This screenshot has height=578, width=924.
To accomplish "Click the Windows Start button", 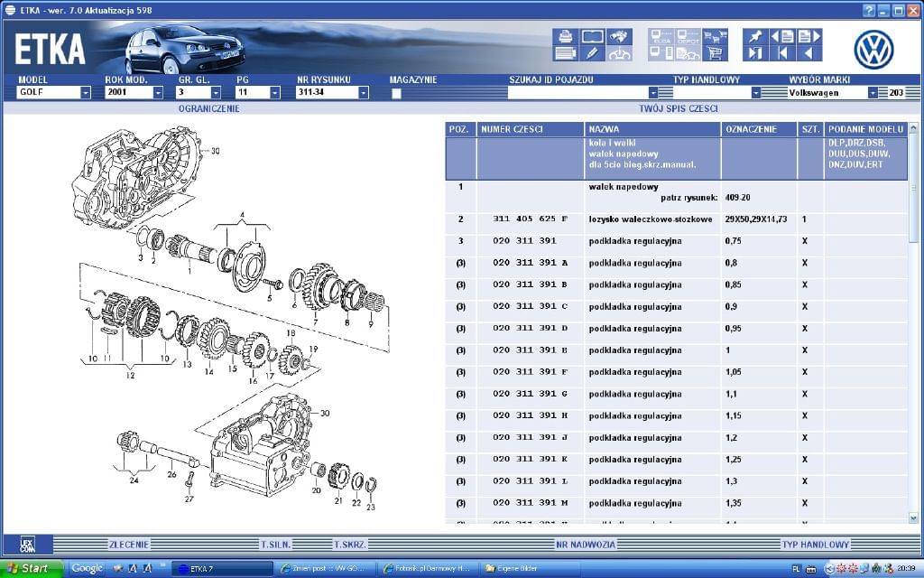I will 31,569.
